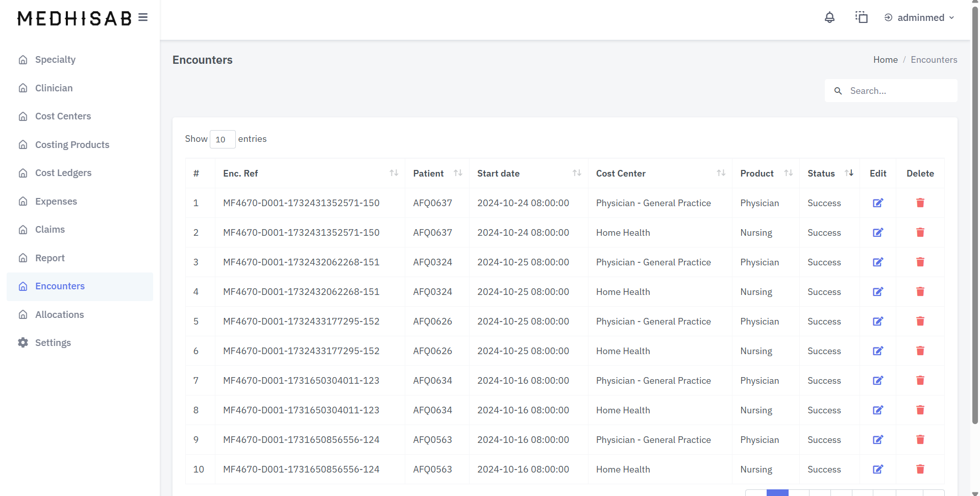Viewport: 980px width, 496px height.
Task: Click into the Search input field
Action: click(x=898, y=91)
